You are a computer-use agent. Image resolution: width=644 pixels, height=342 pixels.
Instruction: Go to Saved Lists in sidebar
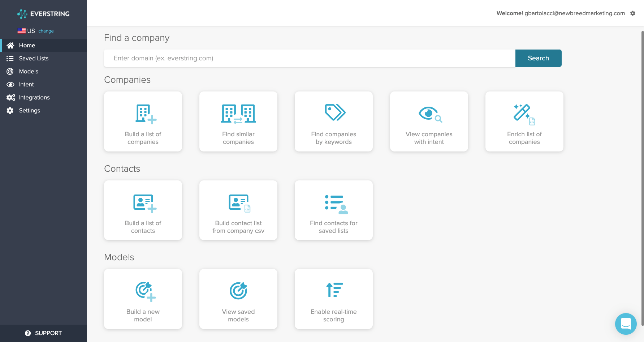(x=34, y=59)
